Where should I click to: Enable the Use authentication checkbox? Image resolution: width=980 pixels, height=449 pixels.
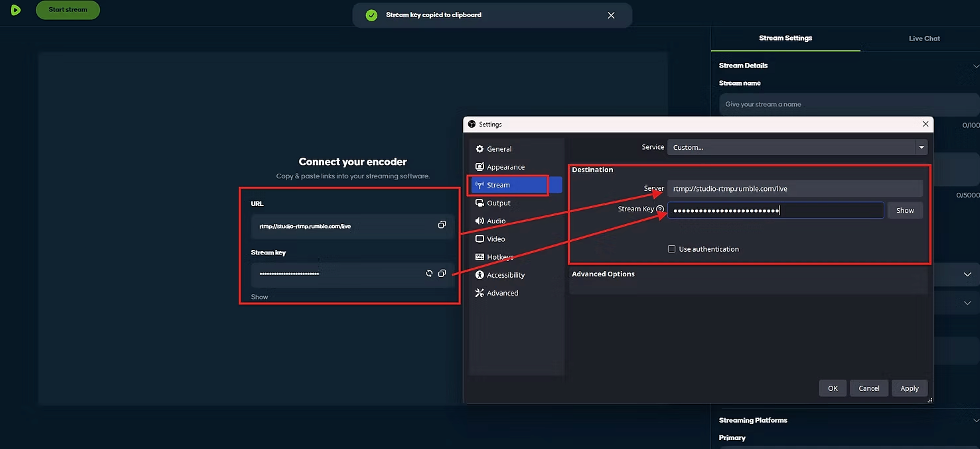coord(671,249)
